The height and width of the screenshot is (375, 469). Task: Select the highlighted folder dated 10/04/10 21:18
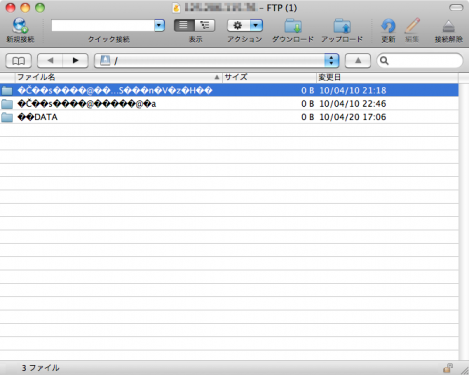pos(229,90)
